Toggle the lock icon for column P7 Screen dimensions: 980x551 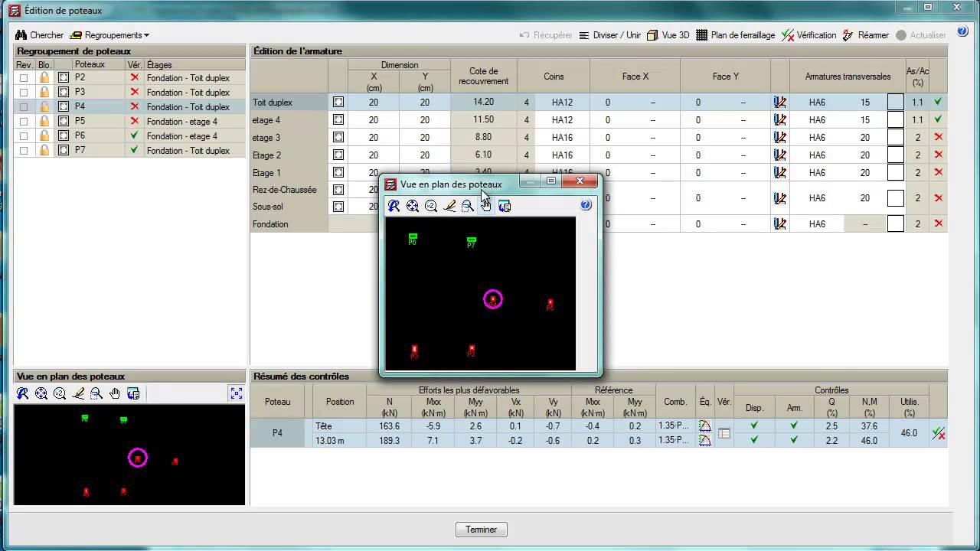point(44,151)
